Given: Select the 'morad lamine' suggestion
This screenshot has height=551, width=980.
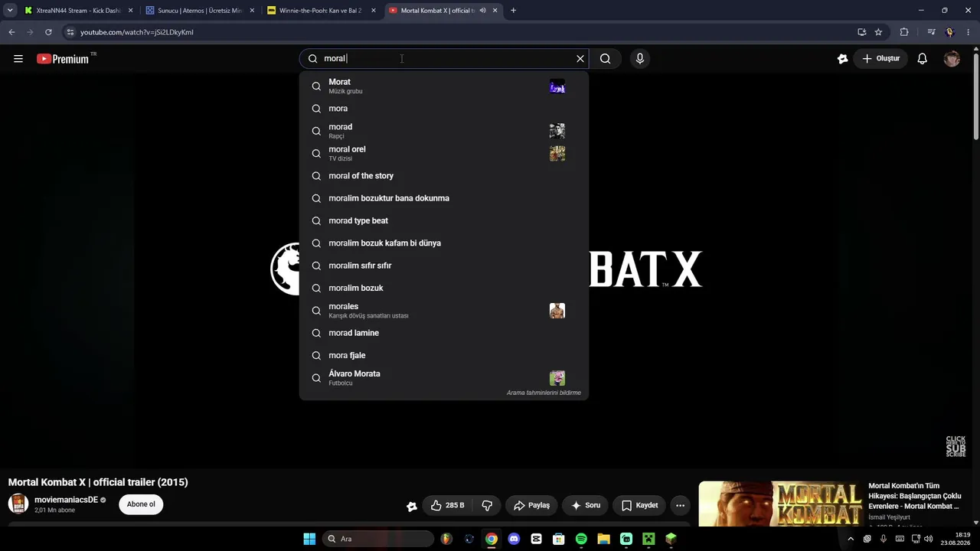Looking at the screenshot, I should tap(444, 333).
